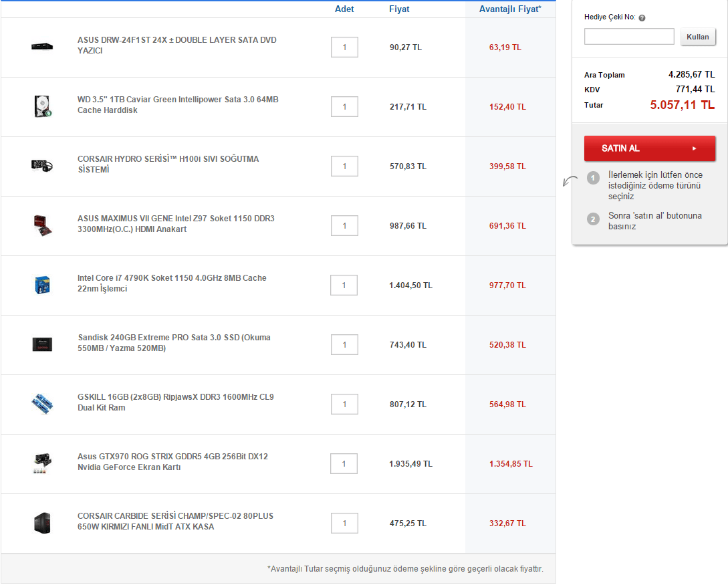Click the KDV 771,44 TL value

(x=695, y=89)
